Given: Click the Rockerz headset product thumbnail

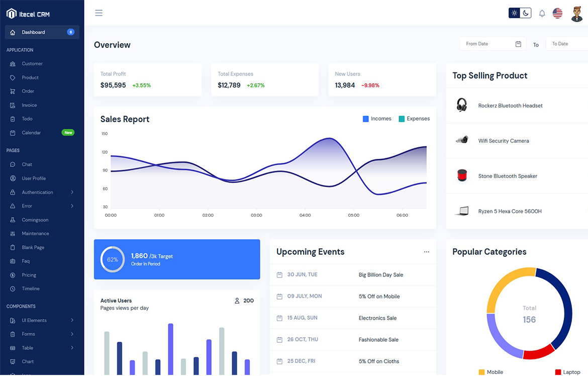Looking at the screenshot, I should (462, 105).
